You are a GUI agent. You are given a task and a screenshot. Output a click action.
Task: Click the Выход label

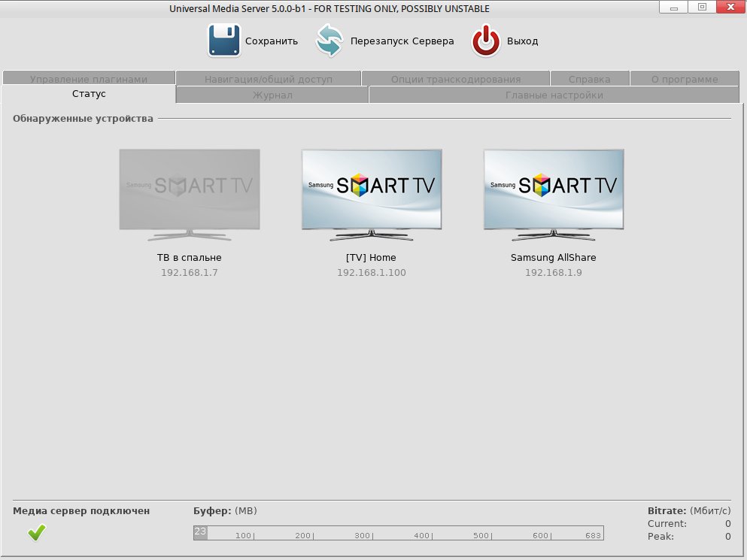click(x=522, y=41)
